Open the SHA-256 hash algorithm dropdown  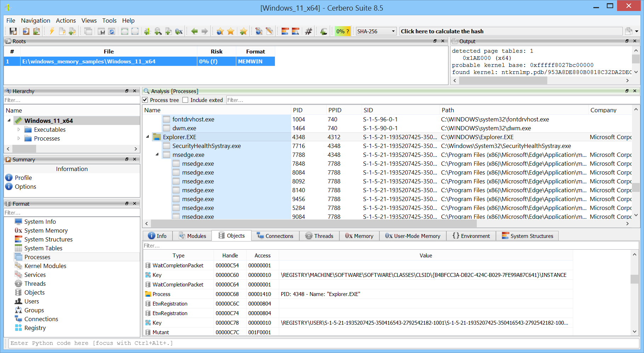[376, 31]
